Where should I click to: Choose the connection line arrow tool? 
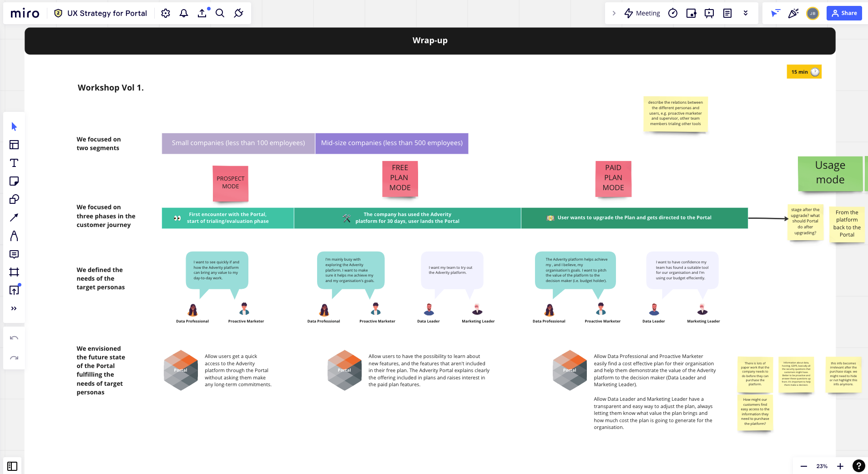(x=14, y=217)
